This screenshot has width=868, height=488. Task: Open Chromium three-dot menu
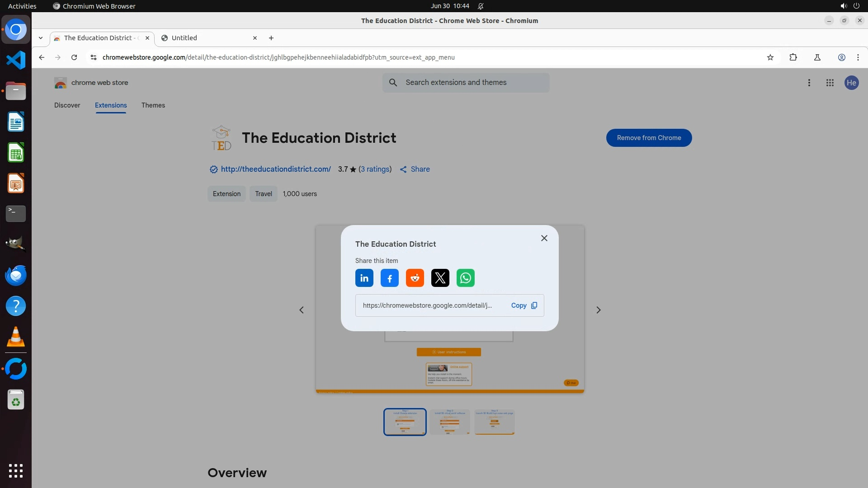coord(858,57)
